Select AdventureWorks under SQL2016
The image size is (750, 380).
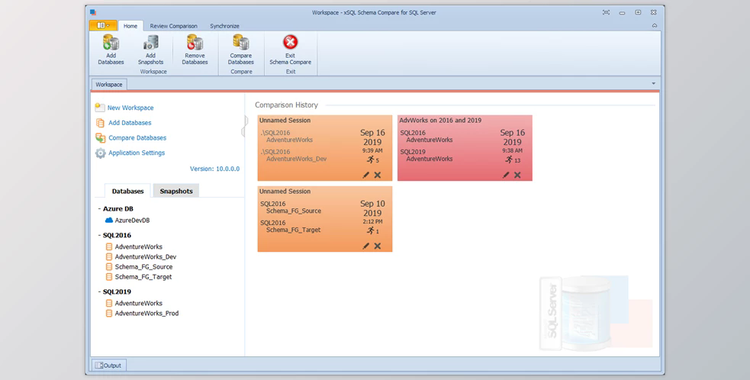138,246
